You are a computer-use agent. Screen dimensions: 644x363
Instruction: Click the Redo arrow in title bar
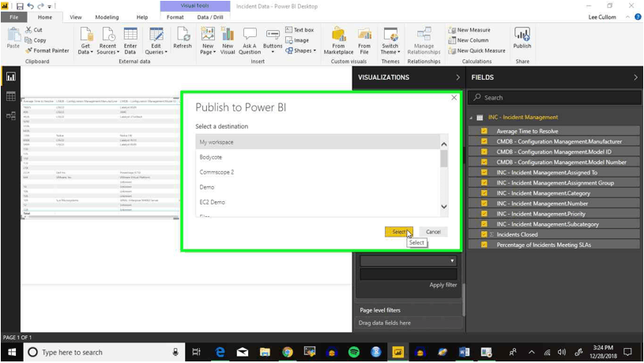click(40, 6)
